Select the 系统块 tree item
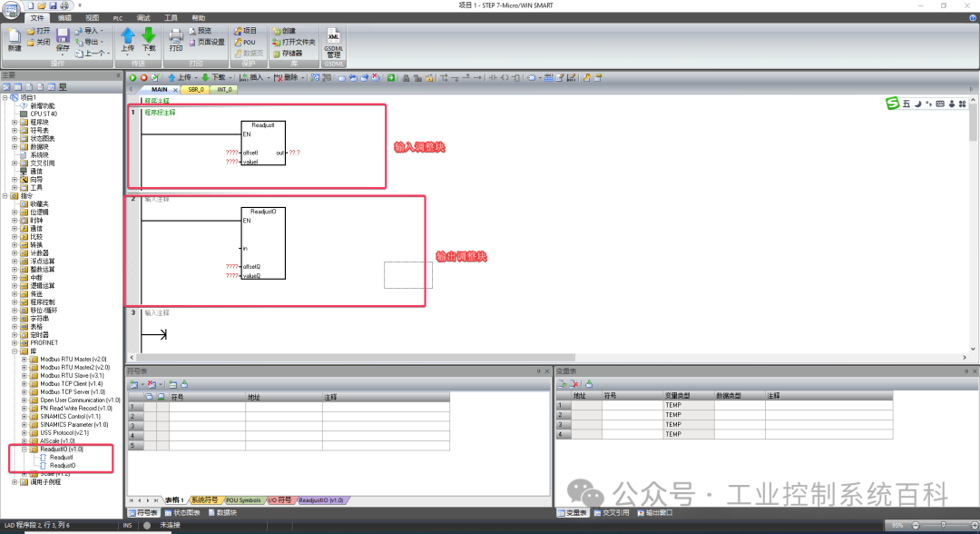The image size is (980, 534). (39, 155)
